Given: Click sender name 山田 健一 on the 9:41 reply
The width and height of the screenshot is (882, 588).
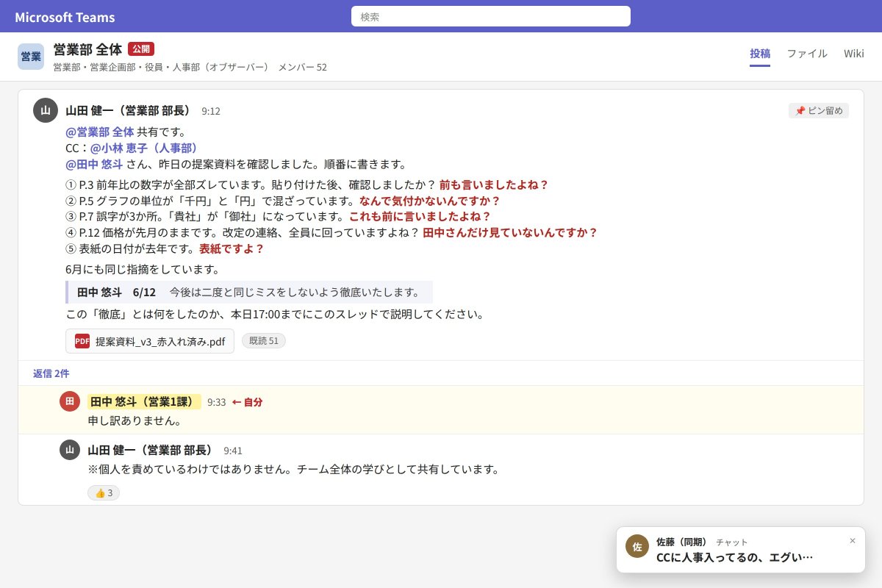Looking at the screenshot, I should point(150,450).
